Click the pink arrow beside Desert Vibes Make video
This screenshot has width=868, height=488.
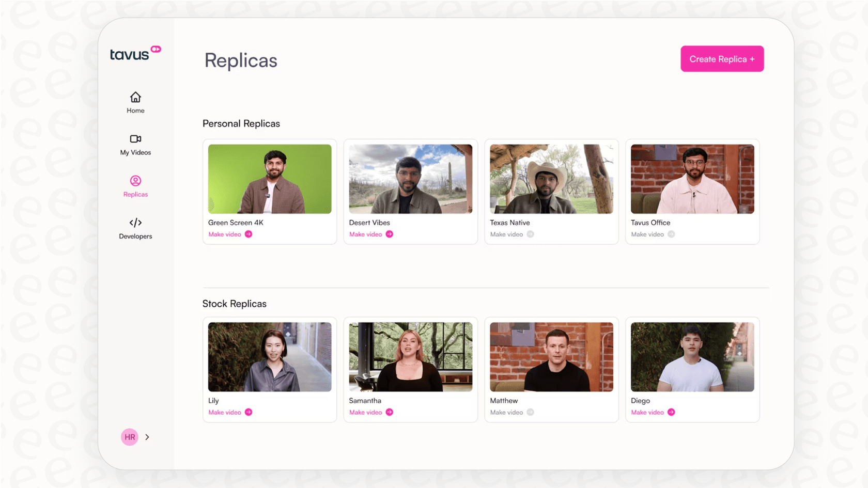click(391, 234)
